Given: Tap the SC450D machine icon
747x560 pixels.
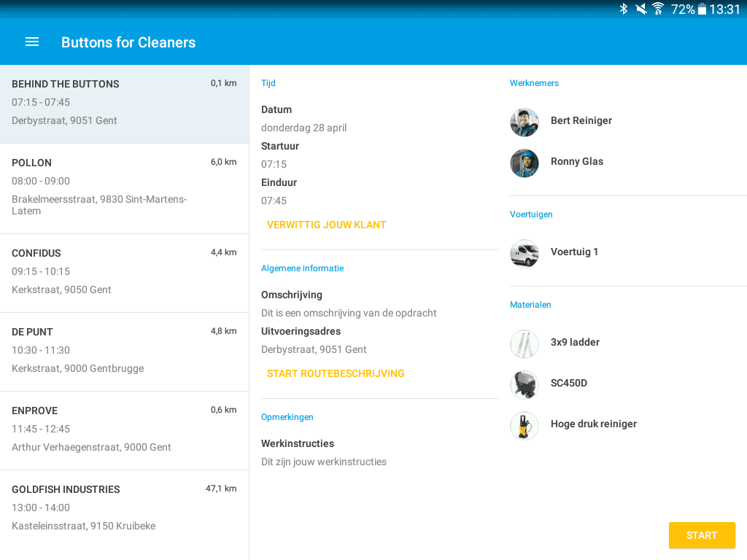Looking at the screenshot, I should coord(524,385).
